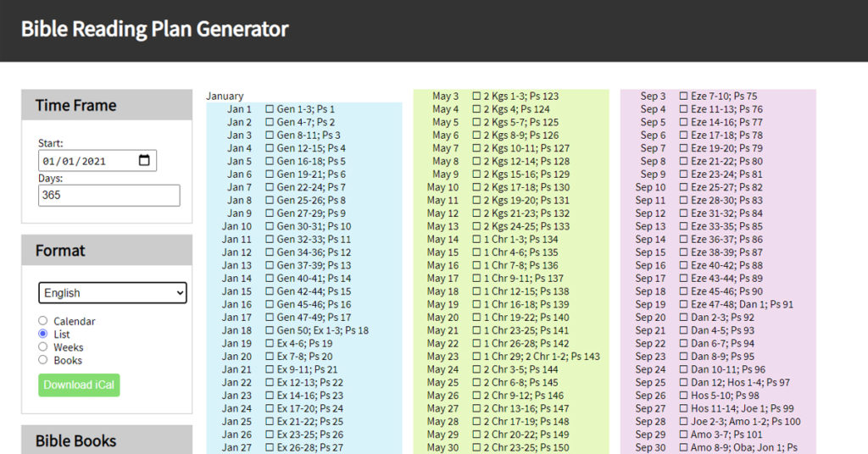Tick the Sep 28 Joe 2-3 checkbox
Viewport: 868px width, 454px height.
coord(683,422)
